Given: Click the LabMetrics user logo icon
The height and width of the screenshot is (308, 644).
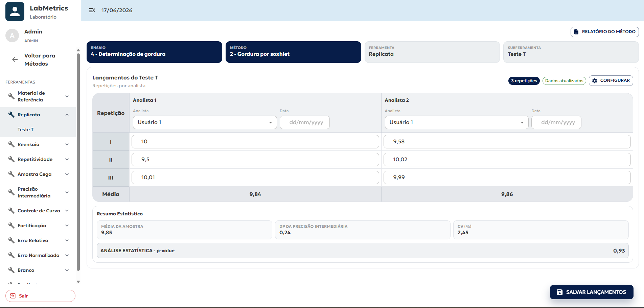Looking at the screenshot, I should pos(15,11).
